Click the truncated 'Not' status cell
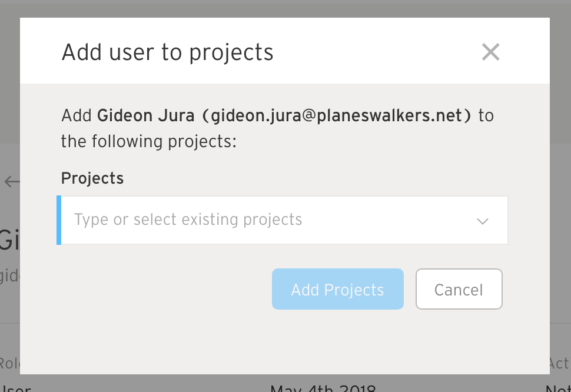Screen dimensions: 571x392 558,388
